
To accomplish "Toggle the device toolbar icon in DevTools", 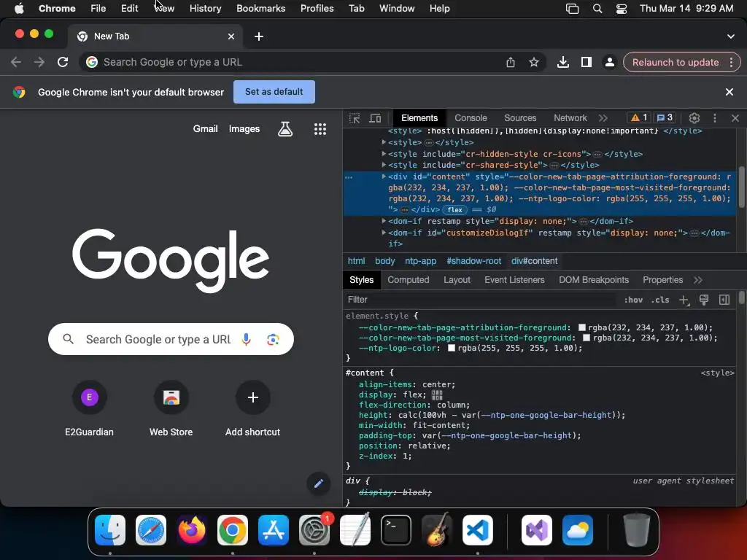I will point(376,118).
